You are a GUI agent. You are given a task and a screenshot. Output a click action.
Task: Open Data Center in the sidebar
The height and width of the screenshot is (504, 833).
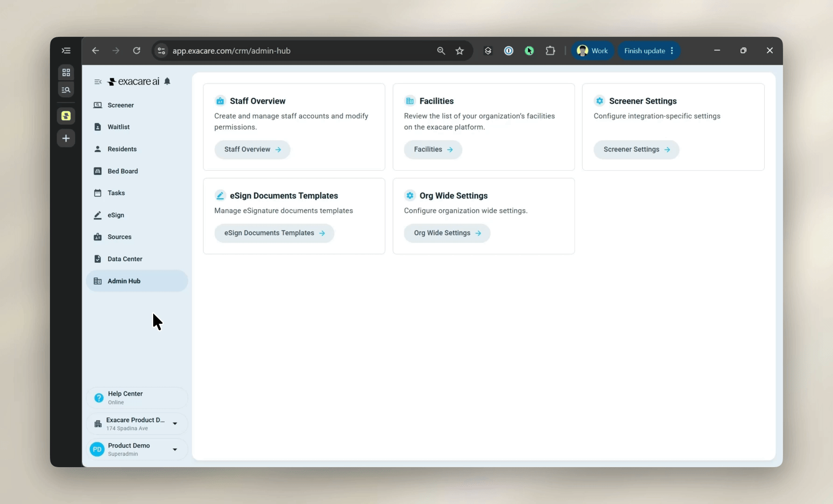[x=137, y=259]
